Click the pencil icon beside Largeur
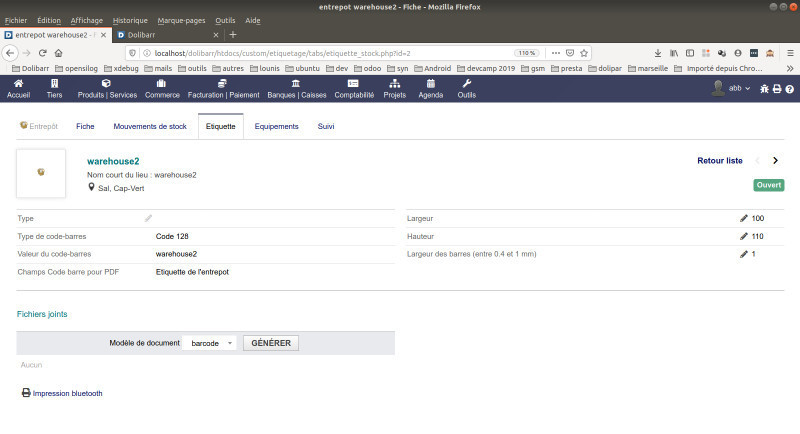Viewport: 800px width, 434px height. coord(743,218)
